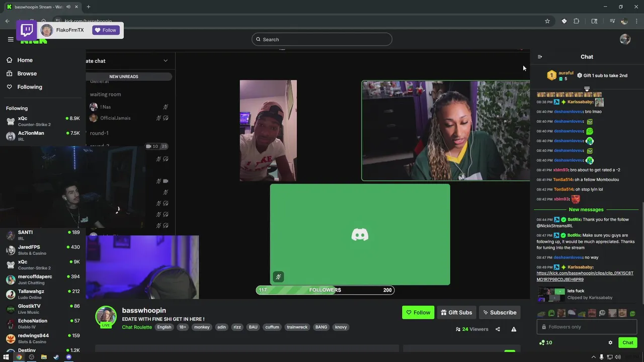644x362 pixels.
Task: Open a new browser tab
Action: [89, 7]
